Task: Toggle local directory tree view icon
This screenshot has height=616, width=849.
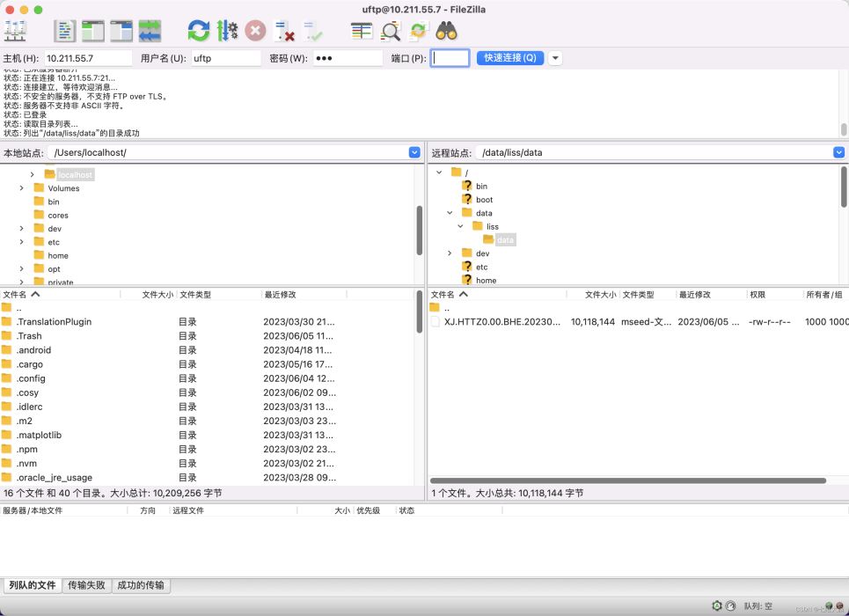Action: pyautogui.click(x=93, y=31)
